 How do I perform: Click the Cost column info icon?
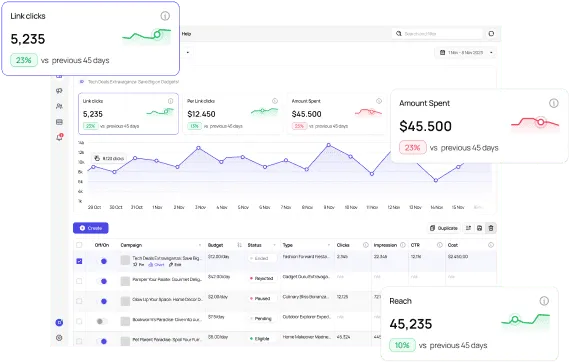click(x=491, y=245)
